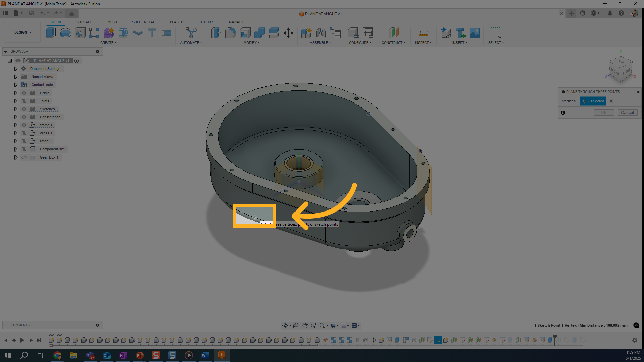Show the cross:1 component
The image size is (644, 362).
click(x=24, y=133)
